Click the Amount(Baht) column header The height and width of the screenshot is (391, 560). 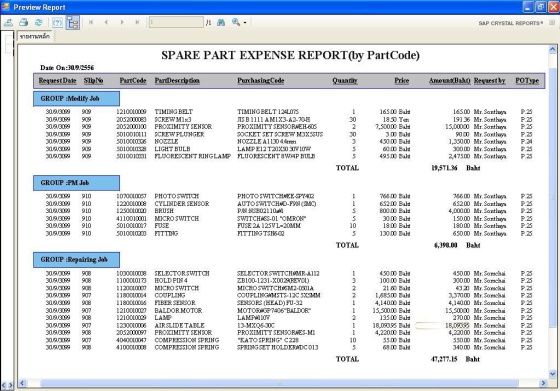(450, 81)
